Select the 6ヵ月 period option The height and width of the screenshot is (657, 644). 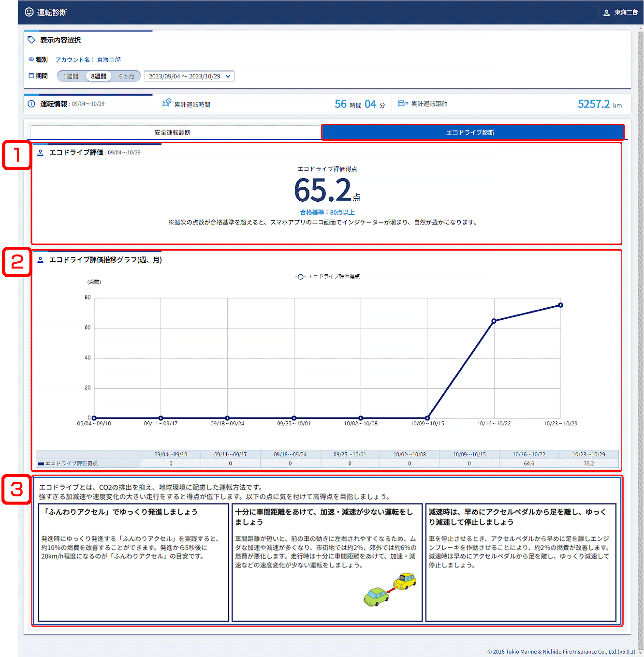pos(127,76)
